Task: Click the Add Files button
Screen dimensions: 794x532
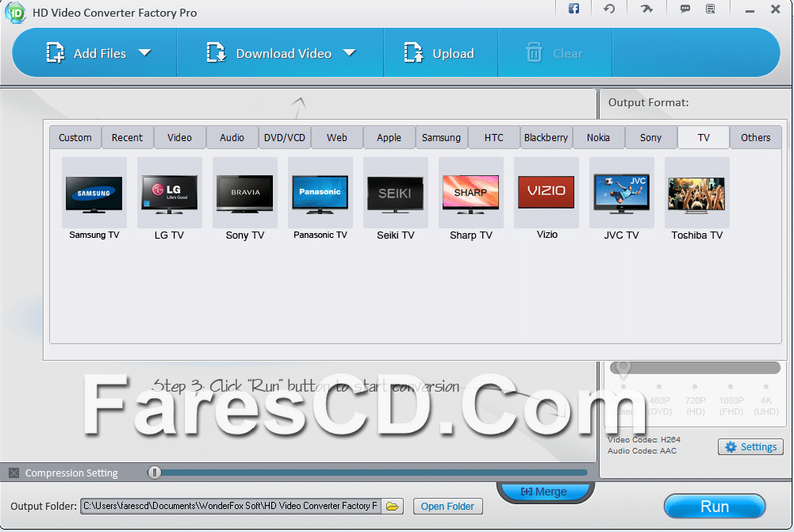Action: pos(86,53)
